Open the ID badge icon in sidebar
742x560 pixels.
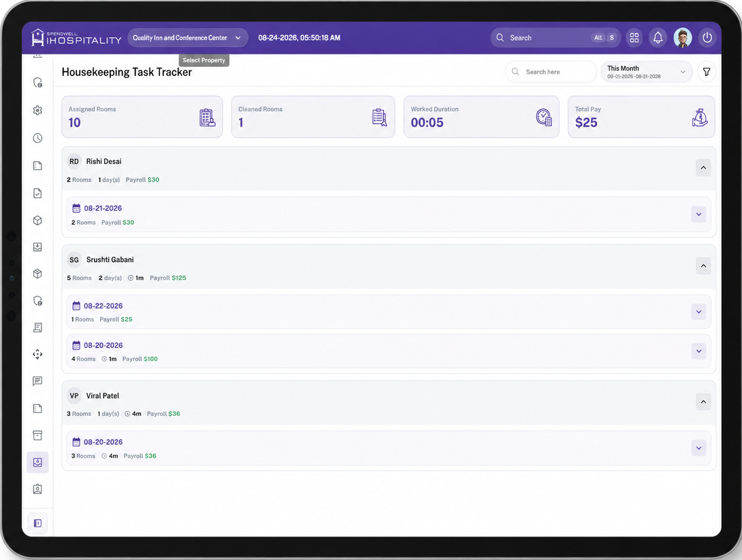38,489
